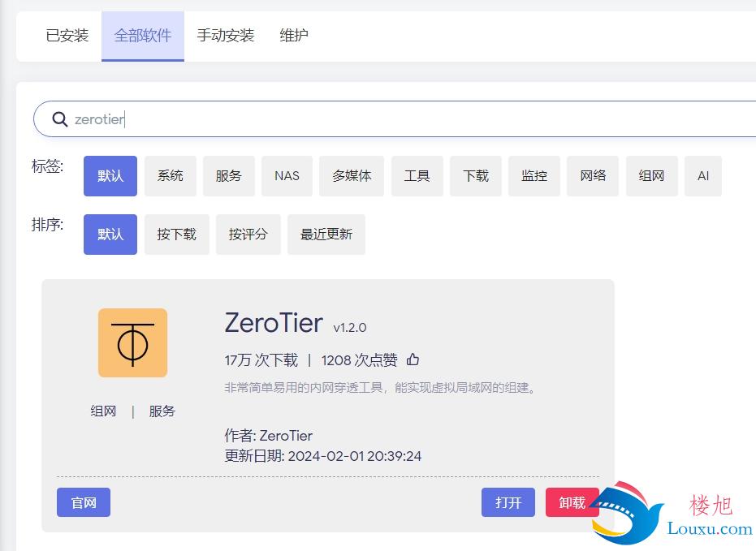
Task: Click the thumbs-up like icon
Action: pyautogui.click(x=413, y=359)
